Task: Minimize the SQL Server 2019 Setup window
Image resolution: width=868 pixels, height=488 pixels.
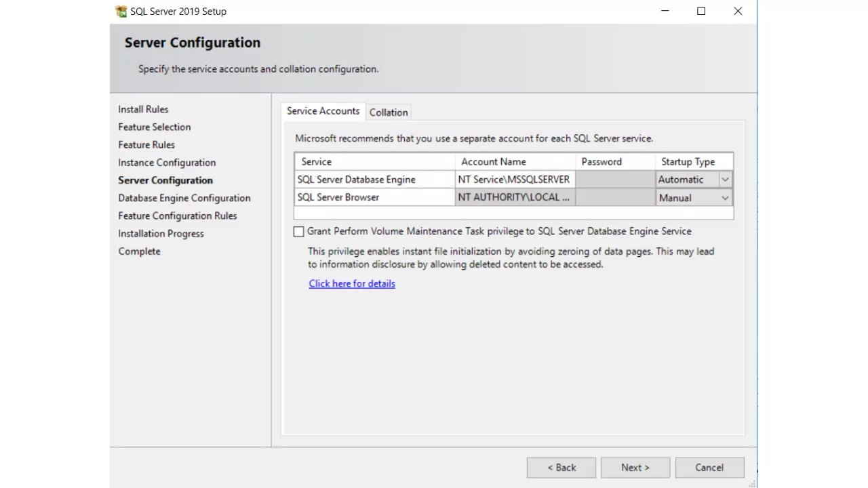Action: tap(665, 12)
